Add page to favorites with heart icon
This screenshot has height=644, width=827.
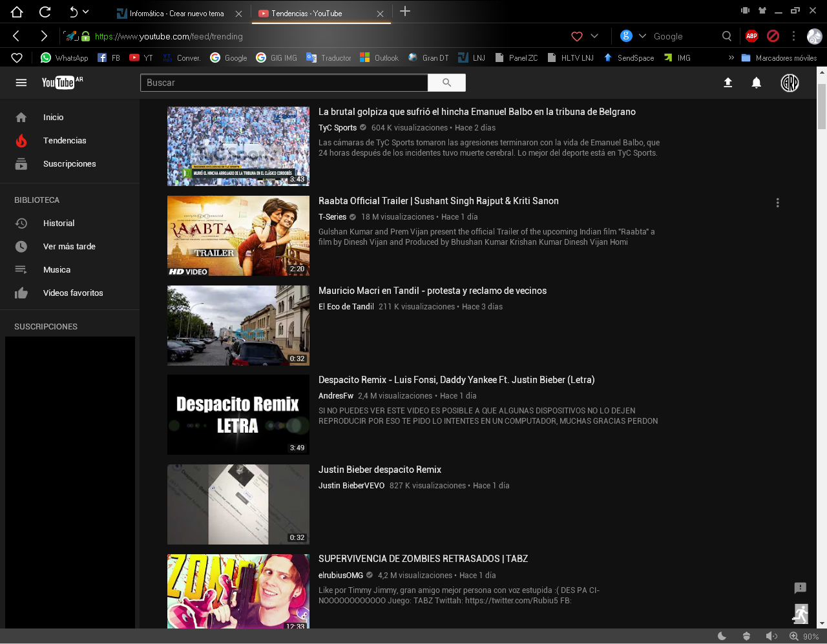(x=577, y=37)
